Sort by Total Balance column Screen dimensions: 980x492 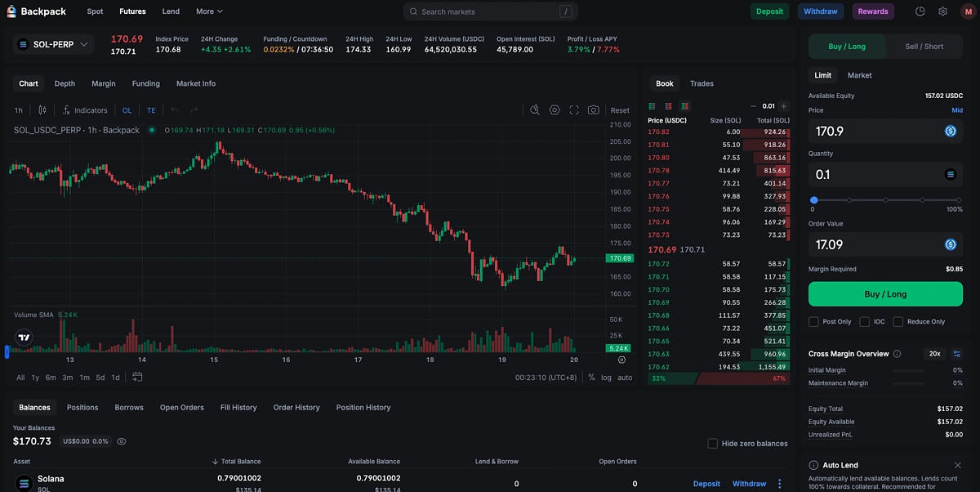click(237, 462)
